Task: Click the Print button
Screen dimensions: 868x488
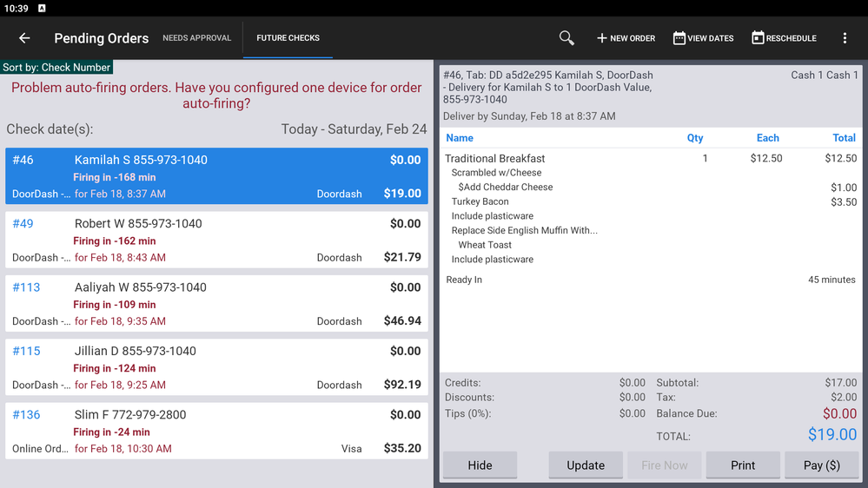Action: click(743, 465)
